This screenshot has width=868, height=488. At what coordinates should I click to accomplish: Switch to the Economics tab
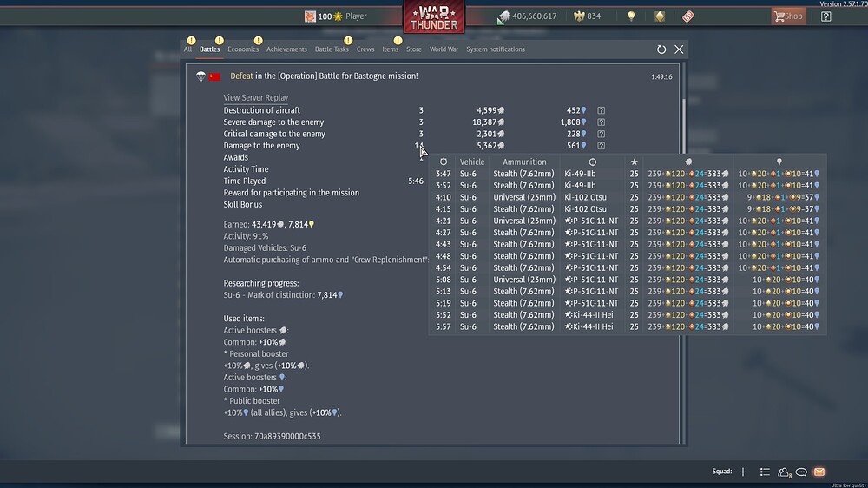click(243, 49)
